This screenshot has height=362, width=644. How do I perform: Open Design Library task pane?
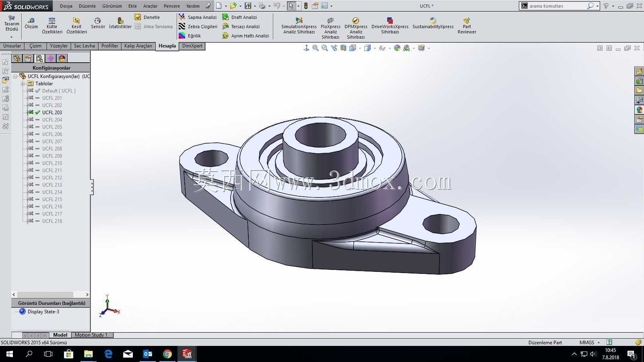click(639, 81)
